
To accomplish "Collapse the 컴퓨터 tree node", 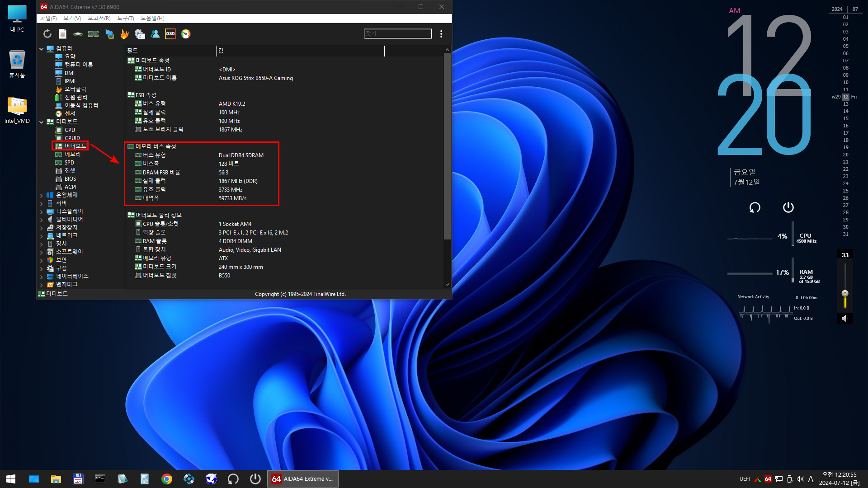I will tap(41, 49).
